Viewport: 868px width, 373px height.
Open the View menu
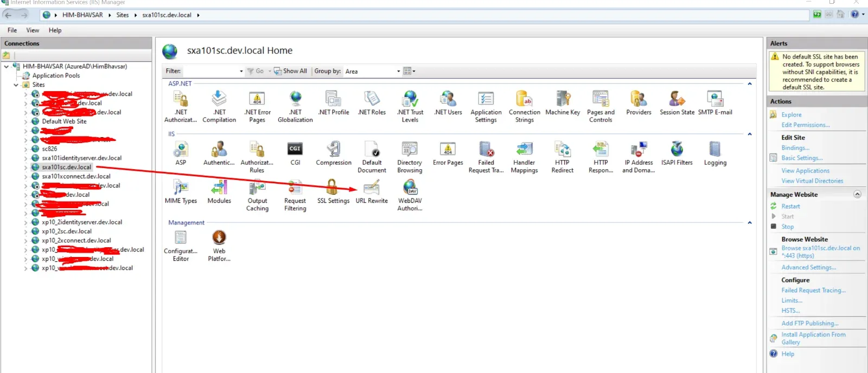(33, 30)
